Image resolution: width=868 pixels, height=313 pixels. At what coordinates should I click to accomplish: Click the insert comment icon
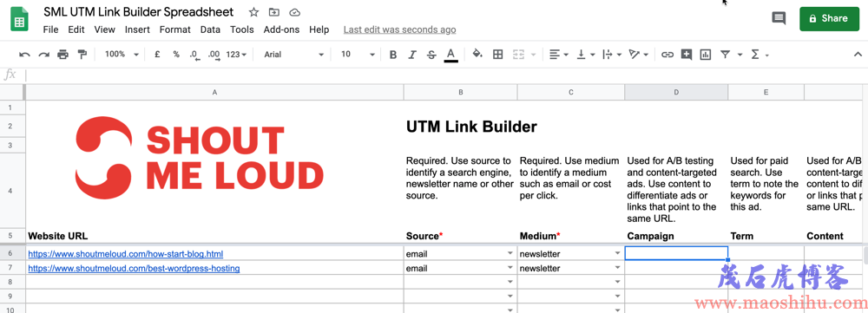click(x=687, y=55)
